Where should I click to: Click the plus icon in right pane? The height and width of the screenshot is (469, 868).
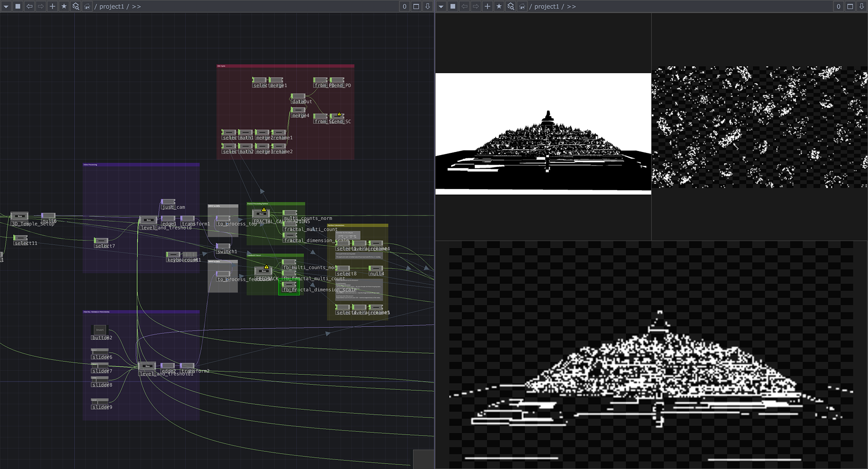click(x=487, y=6)
